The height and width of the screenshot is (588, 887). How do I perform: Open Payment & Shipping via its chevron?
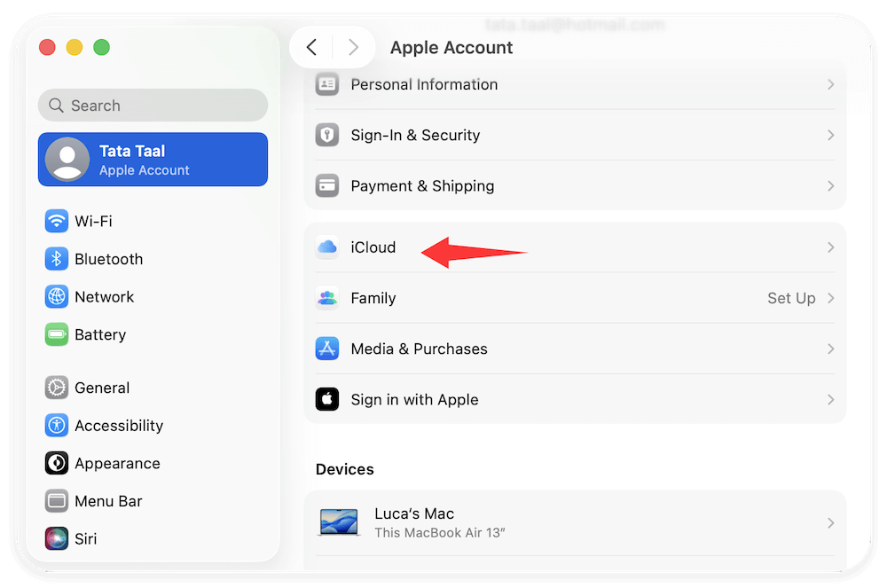coord(830,185)
